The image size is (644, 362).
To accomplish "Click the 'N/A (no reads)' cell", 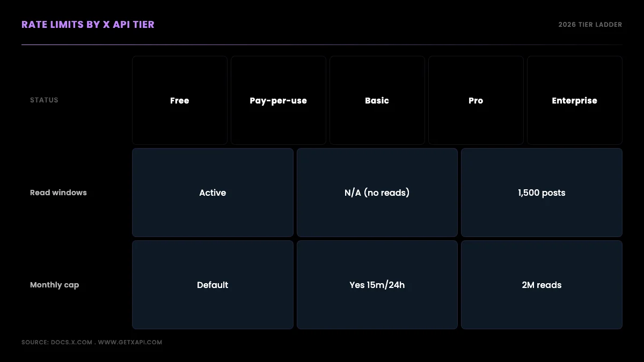I will tap(377, 193).
